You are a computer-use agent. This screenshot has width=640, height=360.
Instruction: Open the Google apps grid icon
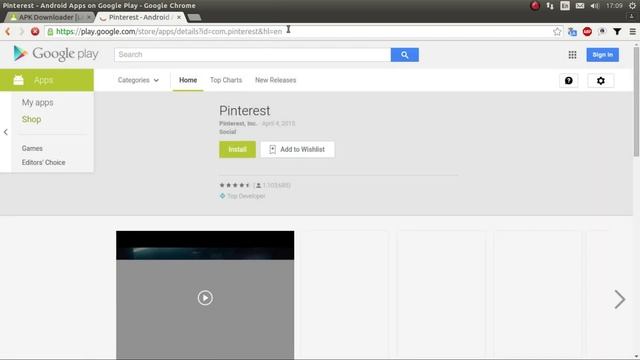tap(572, 55)
